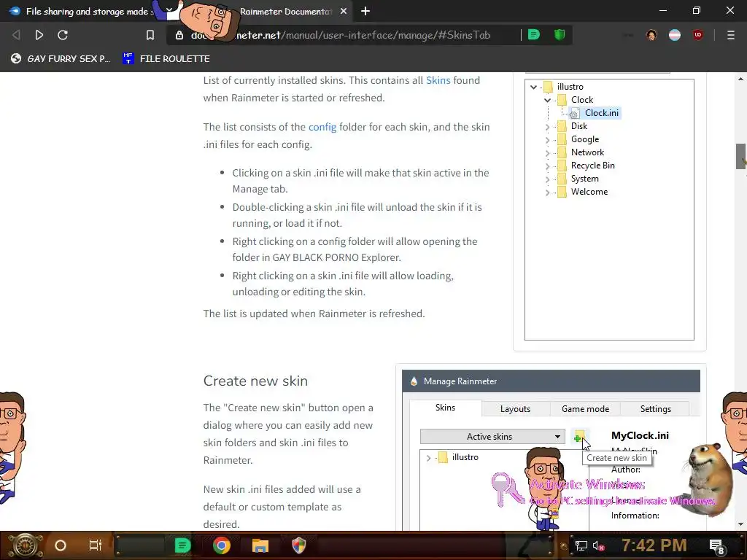747x560 pixels.
Task: Open File Explorer from the taskbar
Action: (x=260, y=545)
